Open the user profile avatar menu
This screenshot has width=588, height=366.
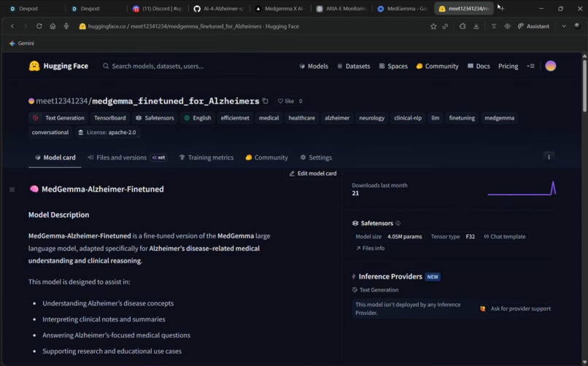click(551, 66)
